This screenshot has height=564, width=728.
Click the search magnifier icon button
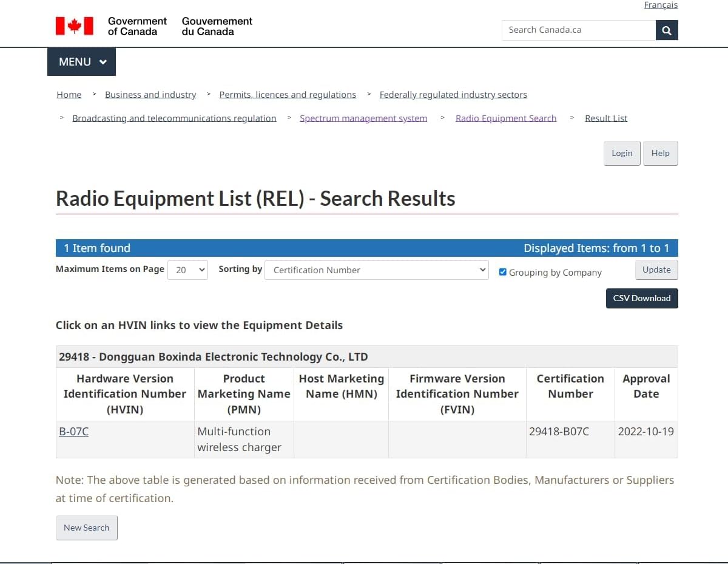pyautogui.click(x=667, y=30)
